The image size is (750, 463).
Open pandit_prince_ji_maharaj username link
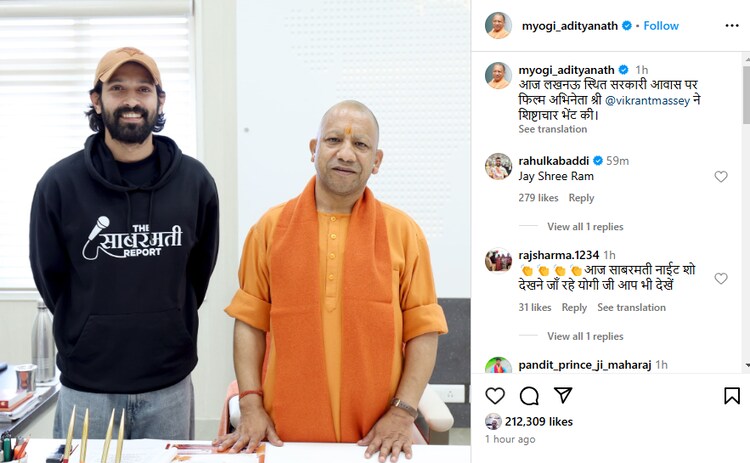[585, 365]
